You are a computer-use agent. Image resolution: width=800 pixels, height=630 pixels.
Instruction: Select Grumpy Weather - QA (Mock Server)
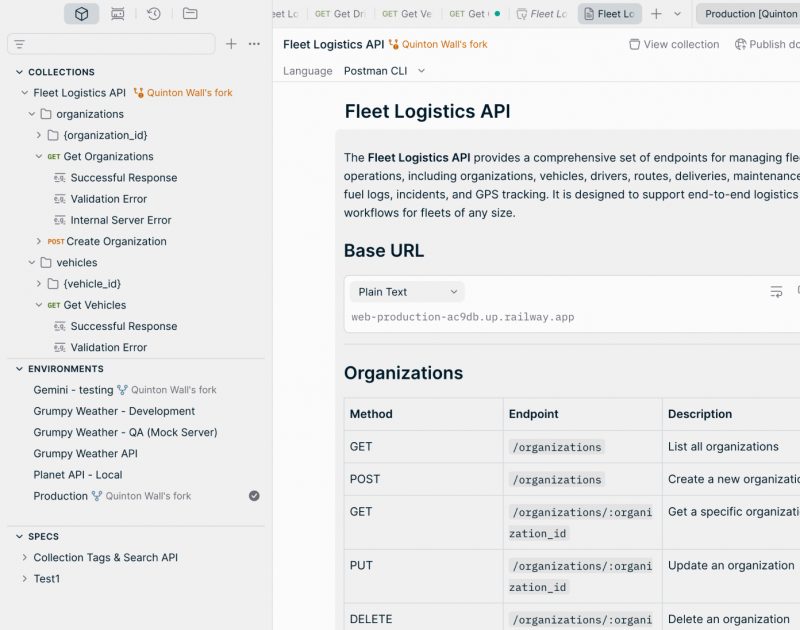pyautogui.click(x=125, y=432)
